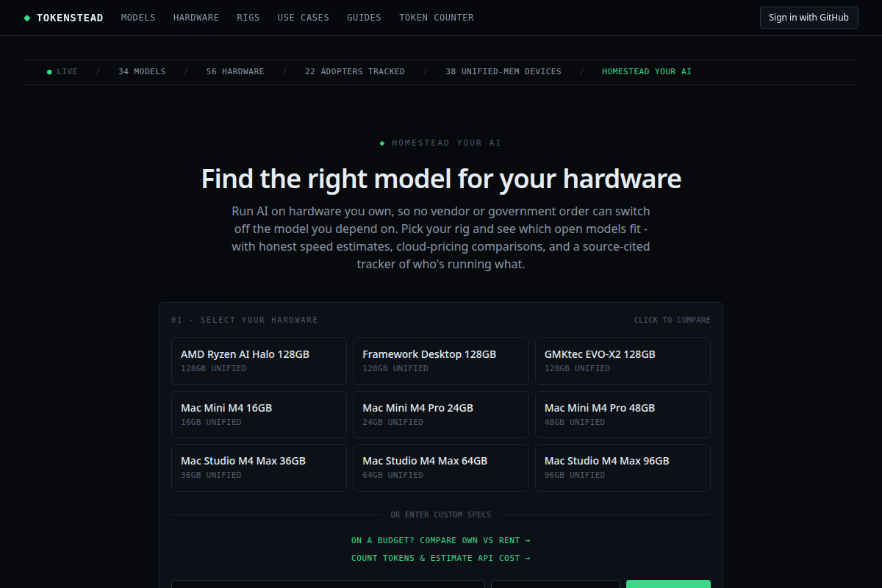
Task: Open the Rigs page from the nav
Action: 248,18
